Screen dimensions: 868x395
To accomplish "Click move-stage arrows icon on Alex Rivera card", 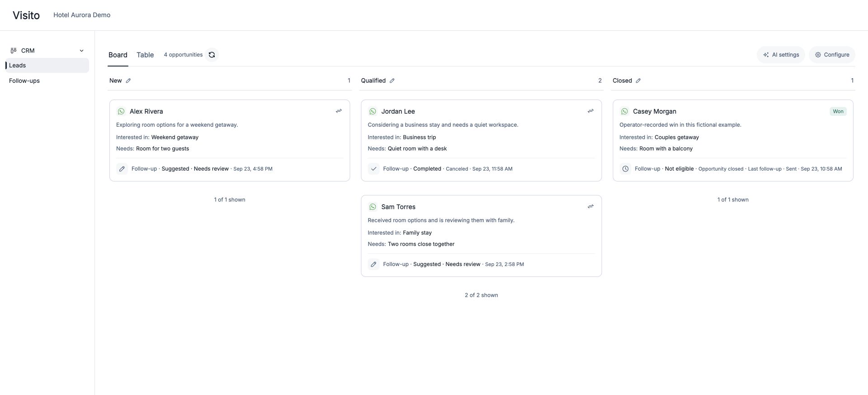I will coord(339,111).
